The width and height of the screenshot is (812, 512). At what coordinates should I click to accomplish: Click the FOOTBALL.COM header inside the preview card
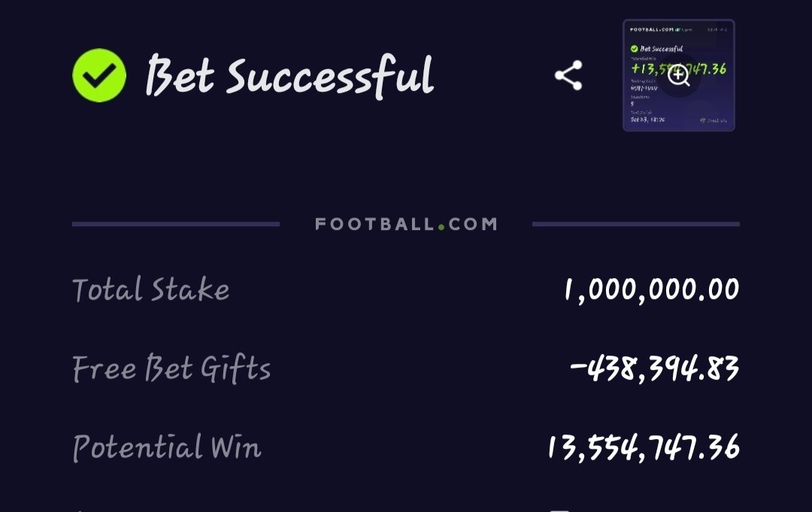pyautogui.click(x=651, y=29)
